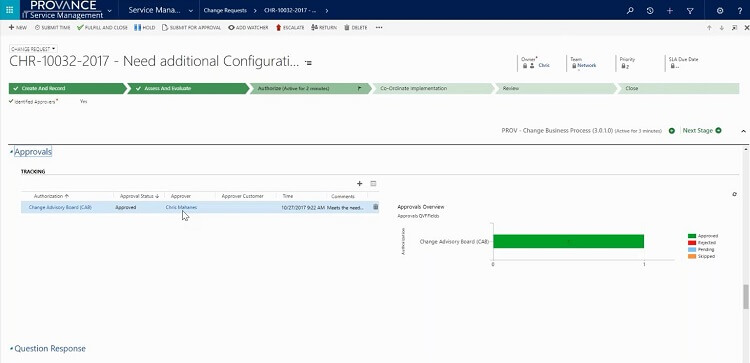Click the vertical scrollbar thumb
Image resolution: width=750 pixels, height=363 pixels.
[745, 297]
